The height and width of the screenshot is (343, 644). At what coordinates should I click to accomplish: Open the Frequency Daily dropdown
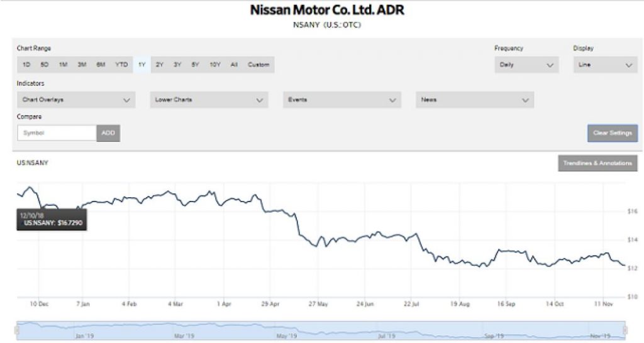pos(526,65)
